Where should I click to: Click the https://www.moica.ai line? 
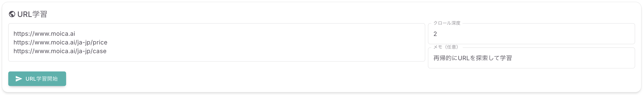(x=44, y=34)
